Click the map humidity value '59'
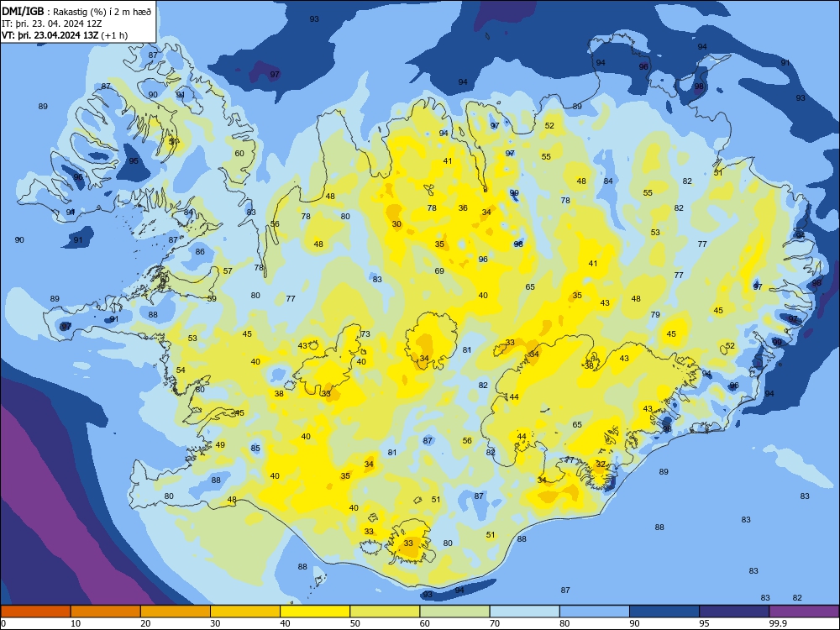The image size is (840, 630). click(x=212, y=298)
